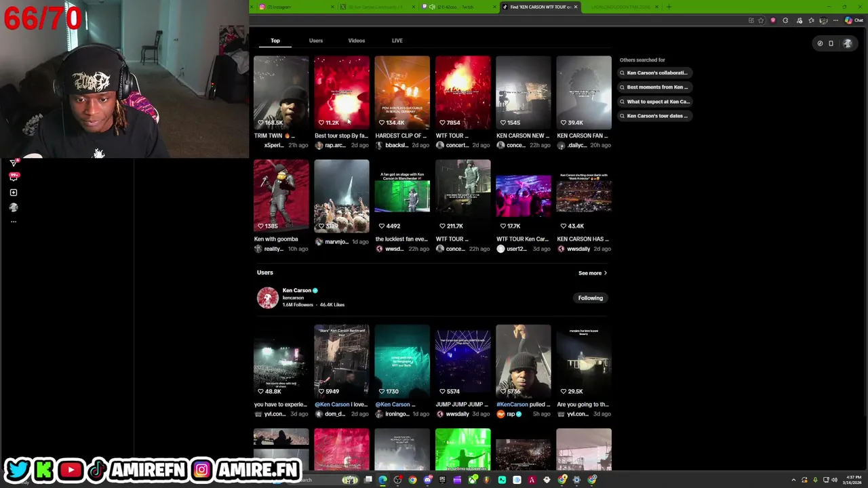This screenshot has width=868, height=488.
Task: Open the taskbar clock showing 4:37 PM
Action: [x=853, y=480]
